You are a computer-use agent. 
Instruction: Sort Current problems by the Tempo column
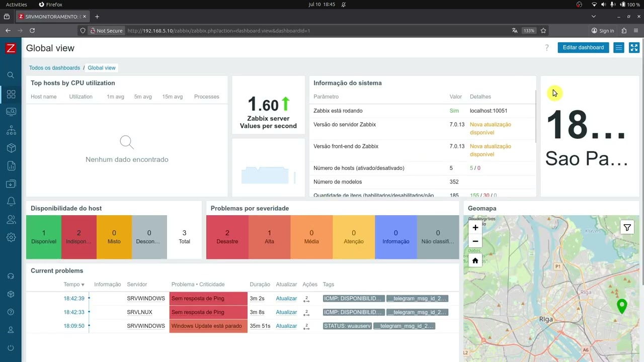click(x=74, y=285)
